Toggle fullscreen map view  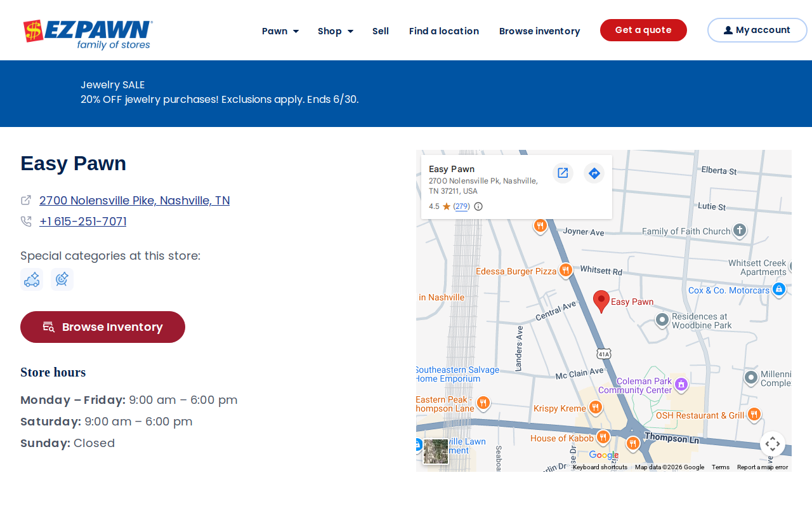click(773, 444)
